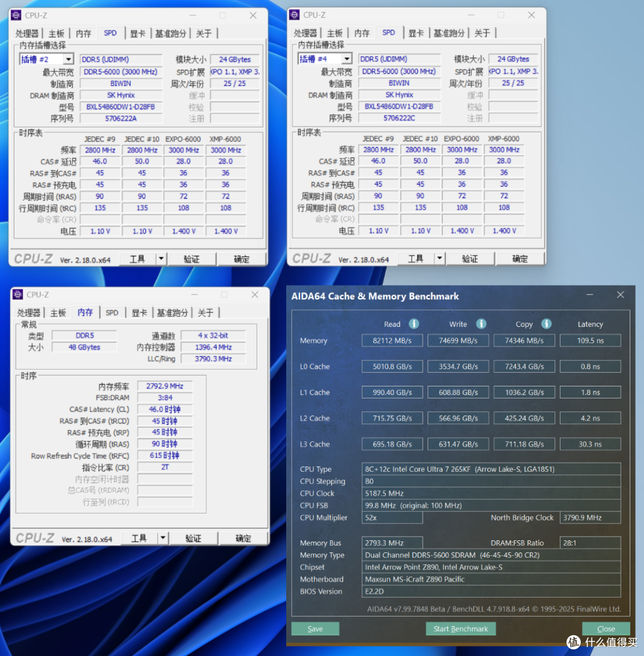Click DRAM:FSB Ratio value 28:1

click(x=590, y=543)
